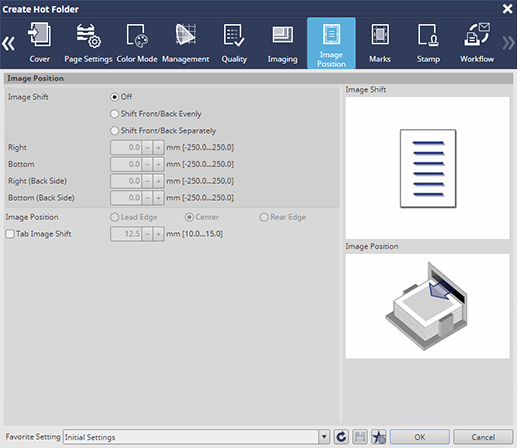
Task: Expand the Favorite Setting dropdown
Action: click(324, 437)
